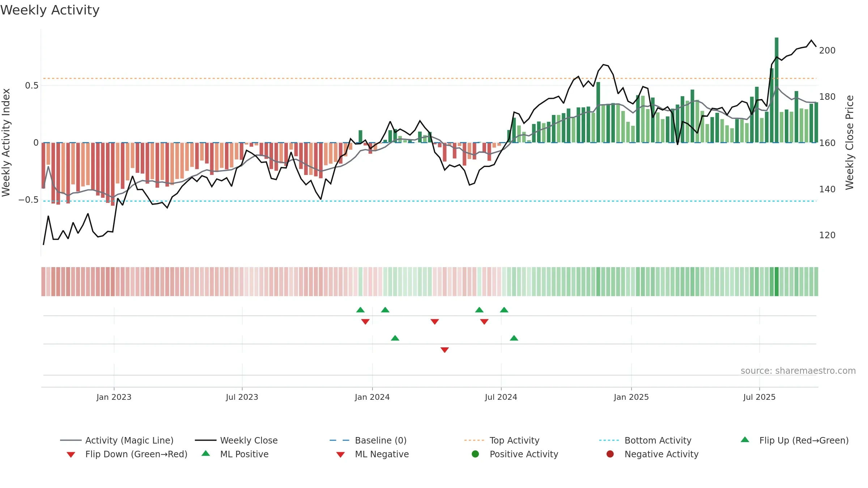Viewport: 868px width, 488px height.
Task: Click the red Negative Activity legend dot
Action: [610, 454]
